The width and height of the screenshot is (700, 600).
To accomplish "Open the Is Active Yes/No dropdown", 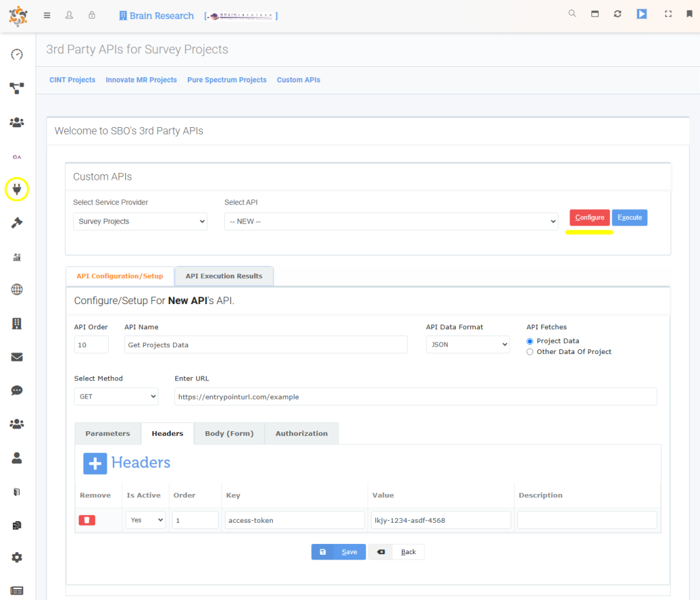I will [145, 520].
